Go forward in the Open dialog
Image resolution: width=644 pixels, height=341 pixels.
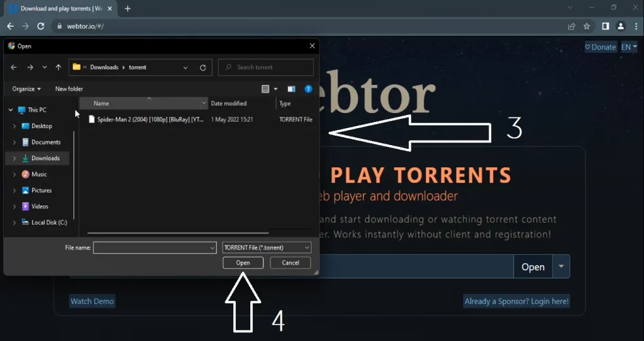(x=30, y=67)
